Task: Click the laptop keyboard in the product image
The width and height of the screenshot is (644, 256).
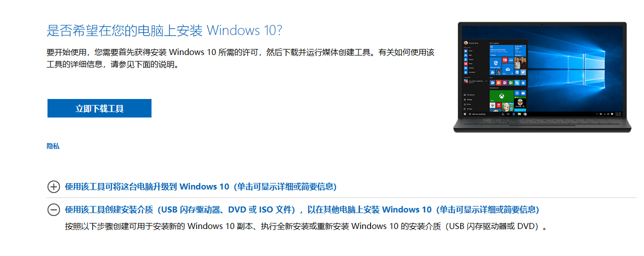Action: click(x=542, y=123)
